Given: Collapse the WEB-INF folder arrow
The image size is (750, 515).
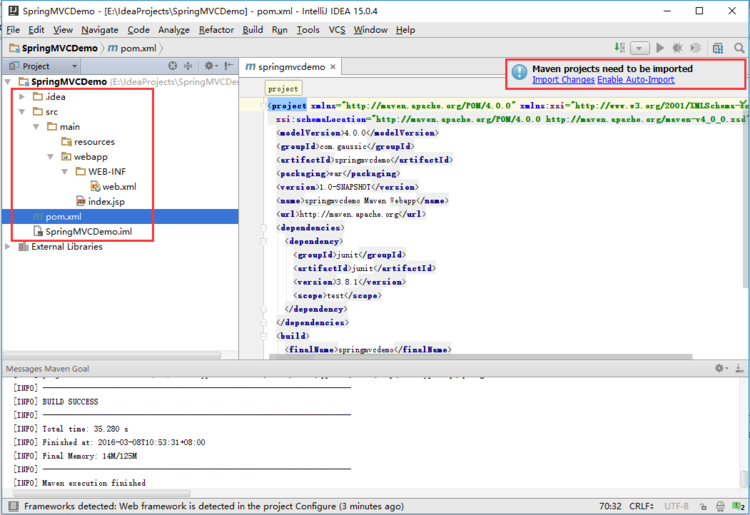Looking at the screenshot, I should click(65, 172).
